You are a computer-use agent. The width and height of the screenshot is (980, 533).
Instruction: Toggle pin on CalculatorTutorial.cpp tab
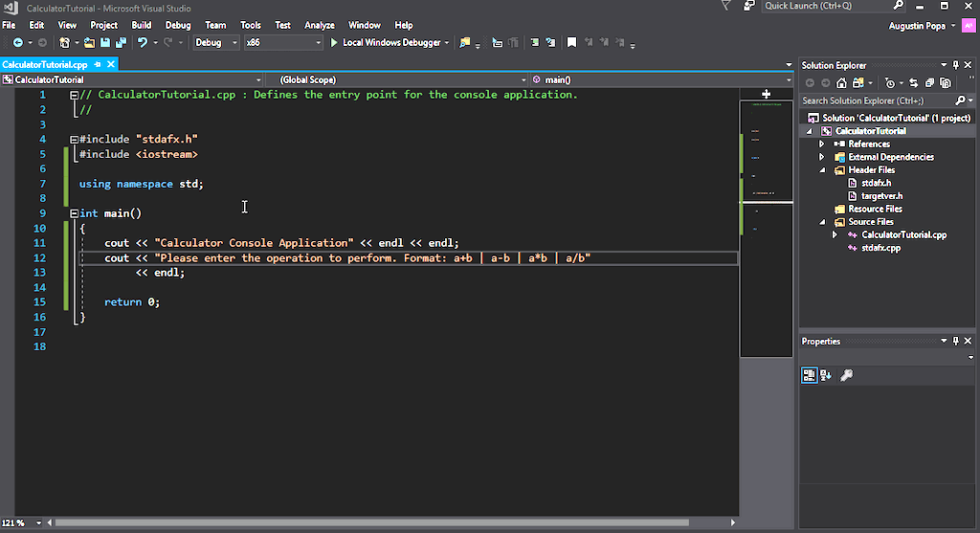(98, 65)
